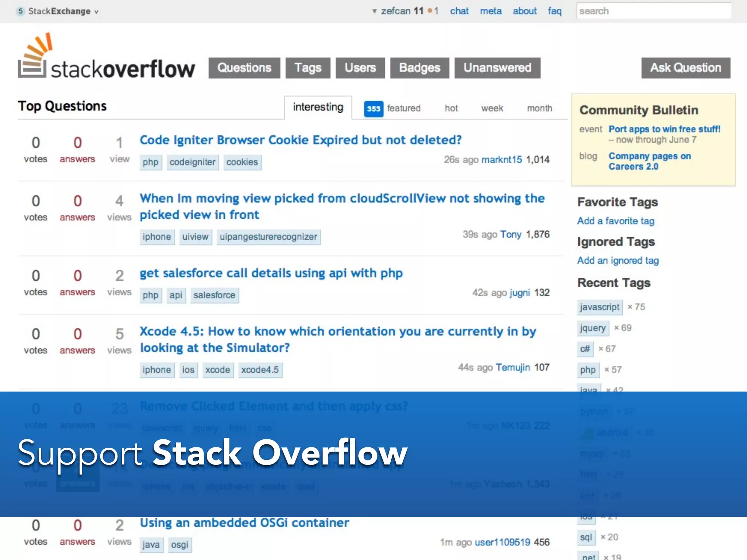Open user Temujin profile
Image resolution: width=747 pixels, height=560 pixels.
point(513,367)
